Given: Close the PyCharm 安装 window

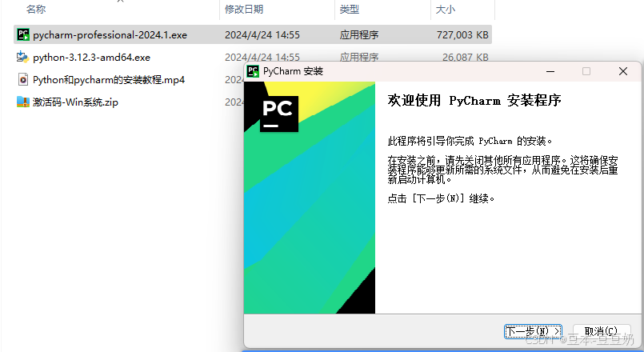Looking at the screenshot, I should click(623, 71).
